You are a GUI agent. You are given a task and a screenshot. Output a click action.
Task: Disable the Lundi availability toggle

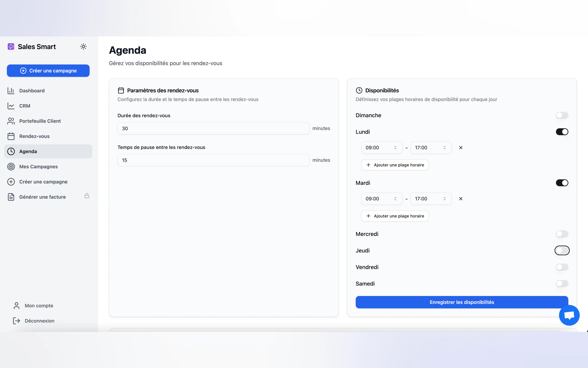coord(562,132)
